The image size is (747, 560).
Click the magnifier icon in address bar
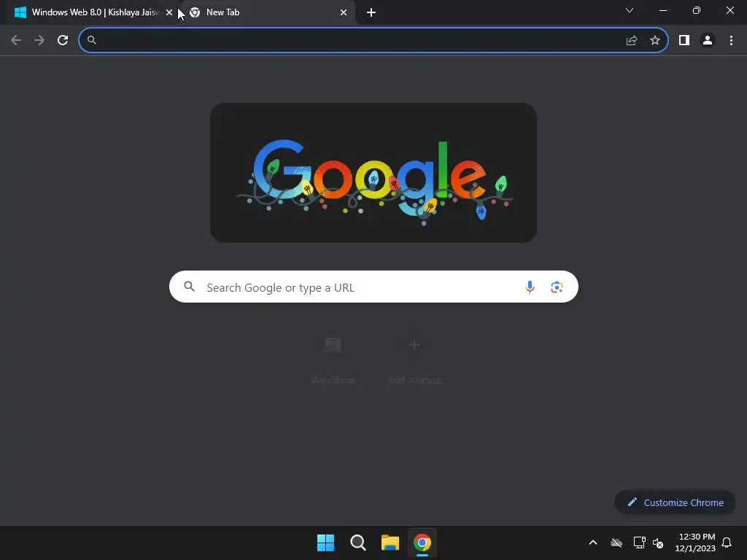[92, 40]
